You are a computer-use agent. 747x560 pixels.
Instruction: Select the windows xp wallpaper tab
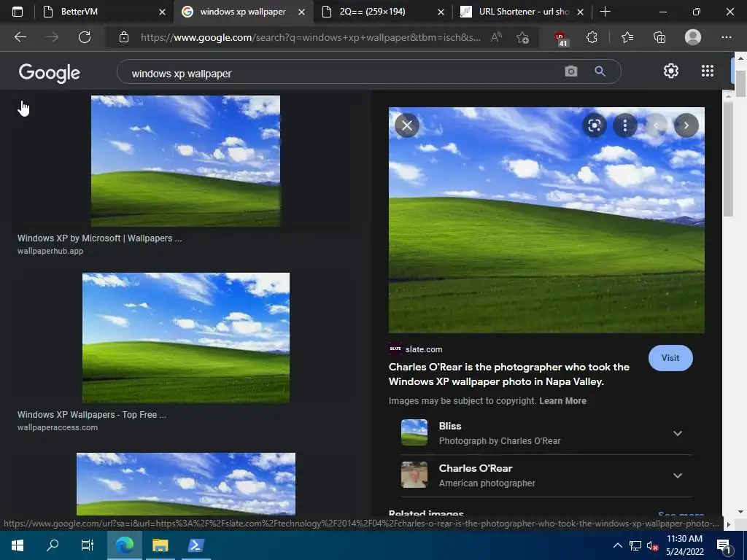point(244,12)
